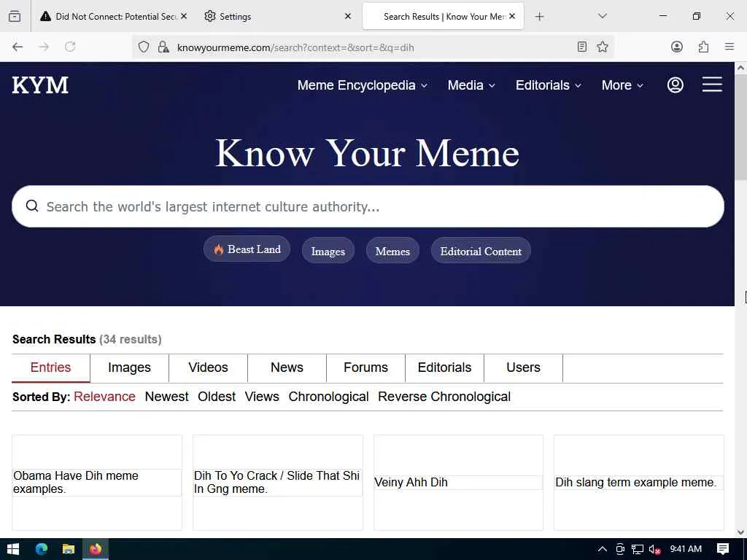
Task: Switch to the Videos results tab
Action: pyautogui.click(x=208, y=367)
